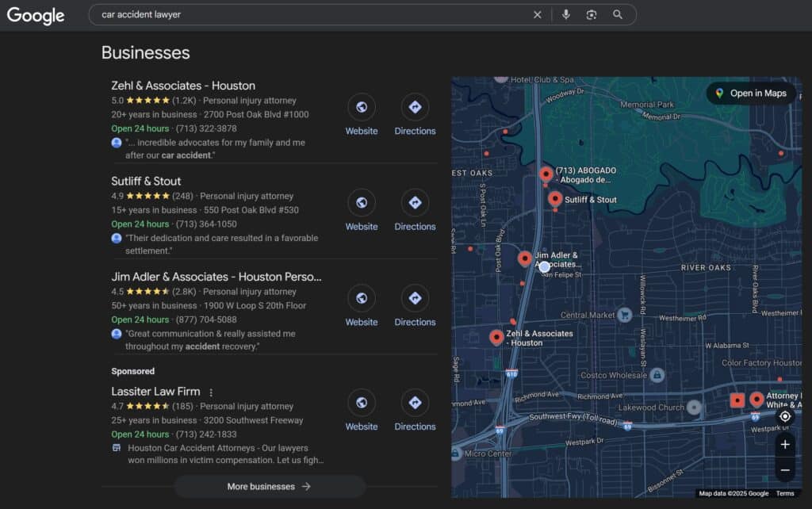Viewport: 812px width, 509px height.
Task: Select the Costco Wholesale map marker
Action: (657, 374)
